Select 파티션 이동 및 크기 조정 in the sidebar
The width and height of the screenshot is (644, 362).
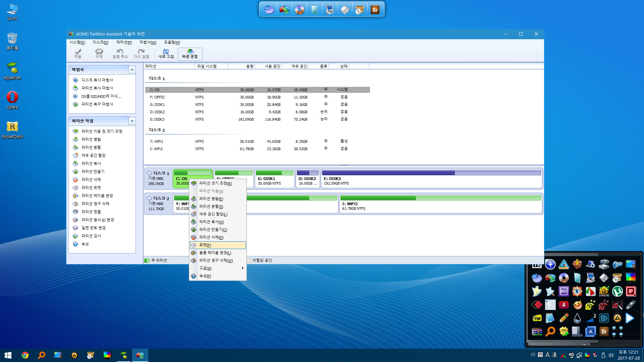[x=102, y=131]
